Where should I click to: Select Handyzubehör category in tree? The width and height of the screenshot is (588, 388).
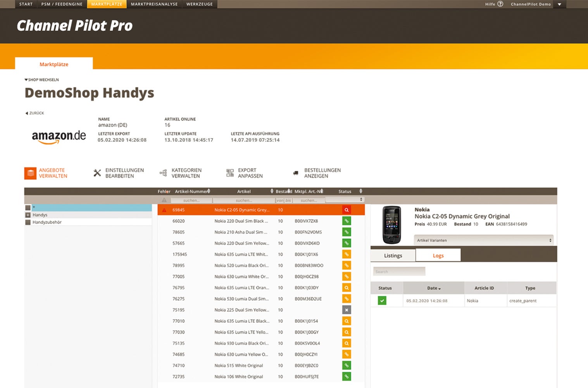coord(47,222)
